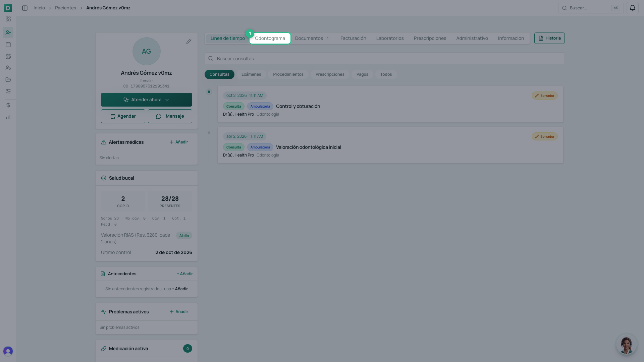Select the Todos filter chip
Viewport: 644px width, 362px height.
pos(386,74)
